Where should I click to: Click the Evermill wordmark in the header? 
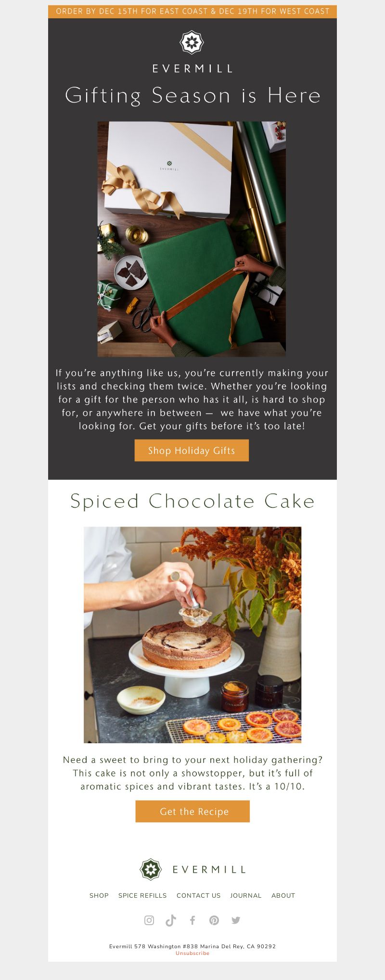pyautogui.click(x=192, y=69)
